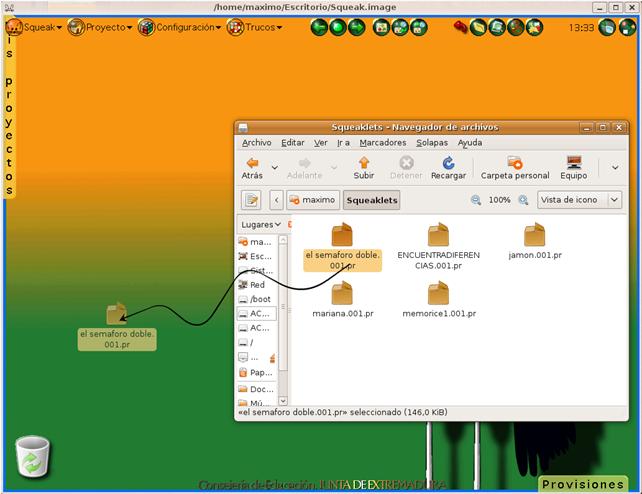Select Red in the places sidebar

[257, 285]
